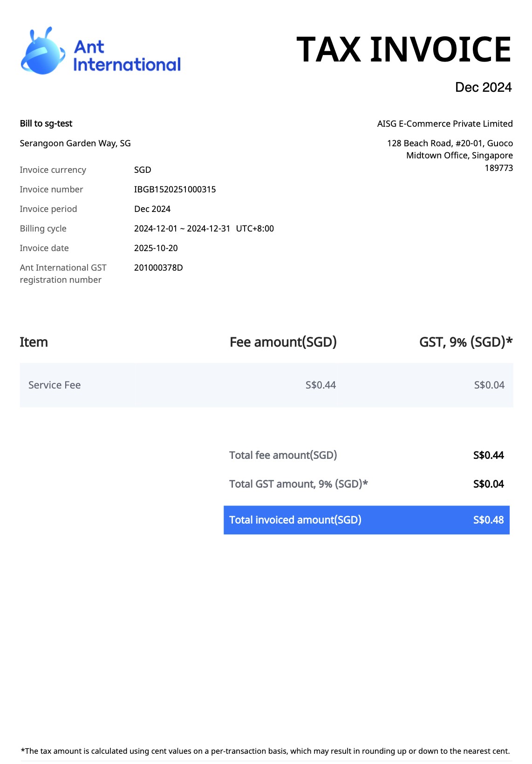Screen dimensions: 532x764
Task: Click the TAX INVOICE heading
Action: pos(403,49)
